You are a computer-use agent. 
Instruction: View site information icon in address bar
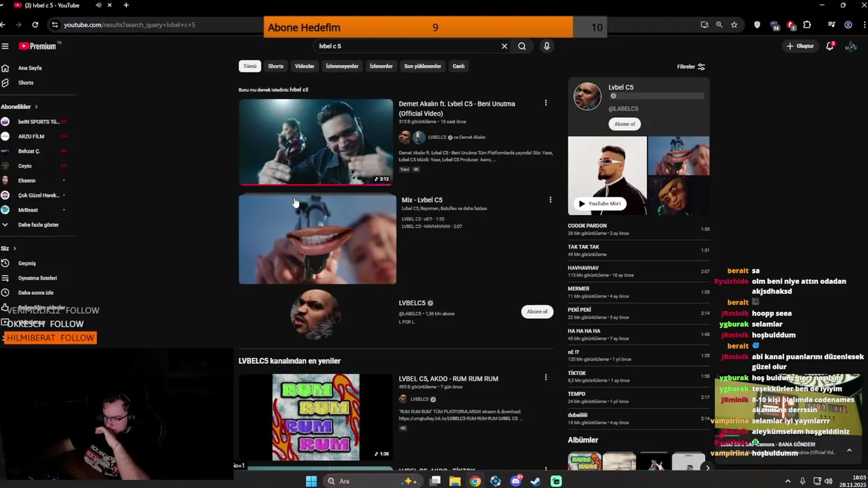coord(54,24)
